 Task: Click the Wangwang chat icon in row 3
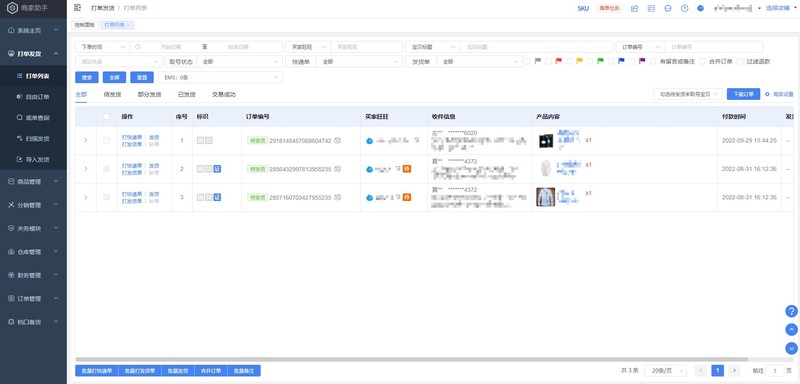coord(369,198)
